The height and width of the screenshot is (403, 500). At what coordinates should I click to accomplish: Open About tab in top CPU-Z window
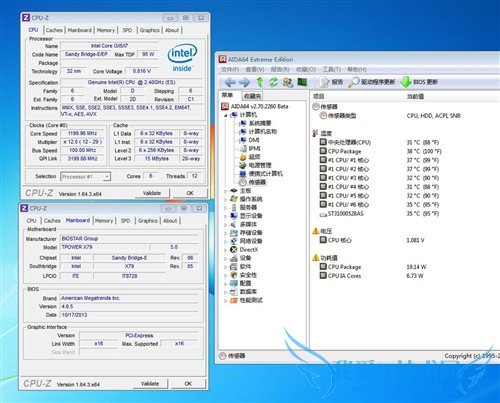pyautogui.click(x=172, y=30)
